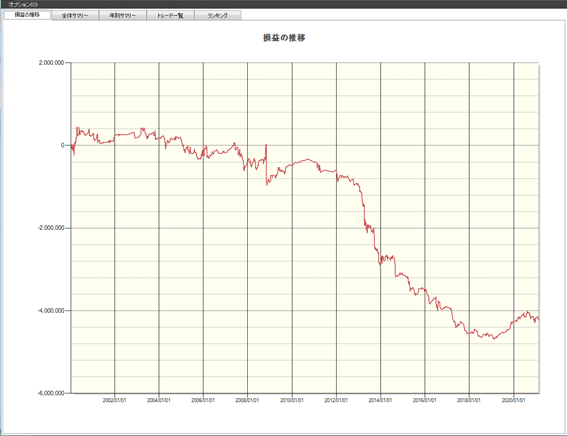The height and width of the screenshot is (436, 567).
Task: Click the 2002/01/01 x-axis date label
Action: 114,400
